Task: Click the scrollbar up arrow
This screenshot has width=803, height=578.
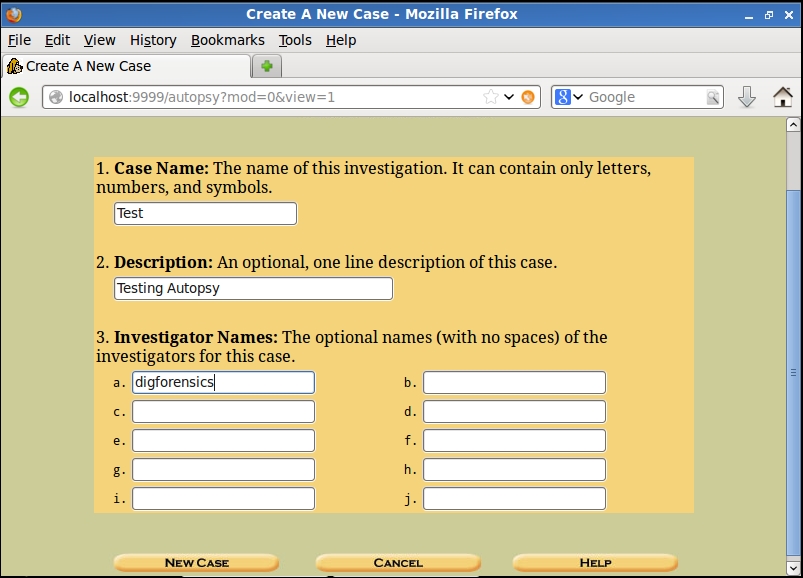Action: tap(793, 124)
